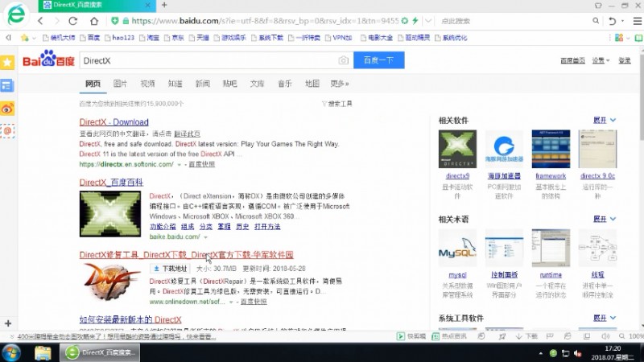Open the DirectX - Download result link

(x=114, y=122)
